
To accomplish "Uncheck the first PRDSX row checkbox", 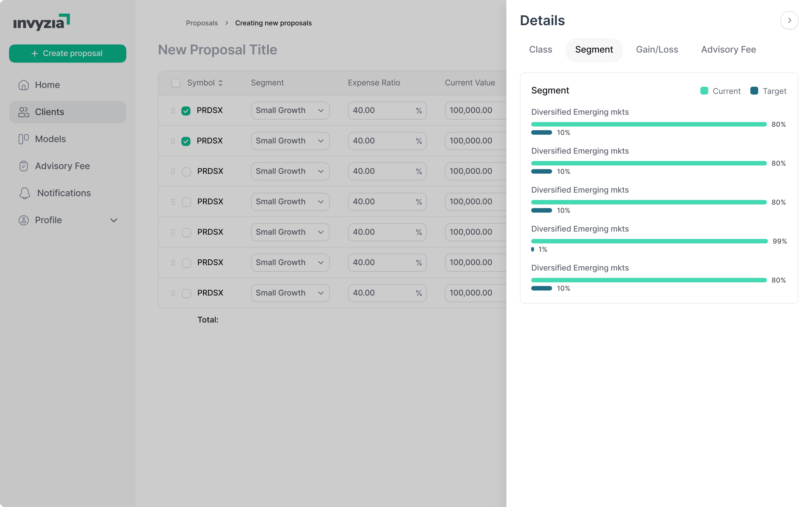I will [x=186, y=111].
